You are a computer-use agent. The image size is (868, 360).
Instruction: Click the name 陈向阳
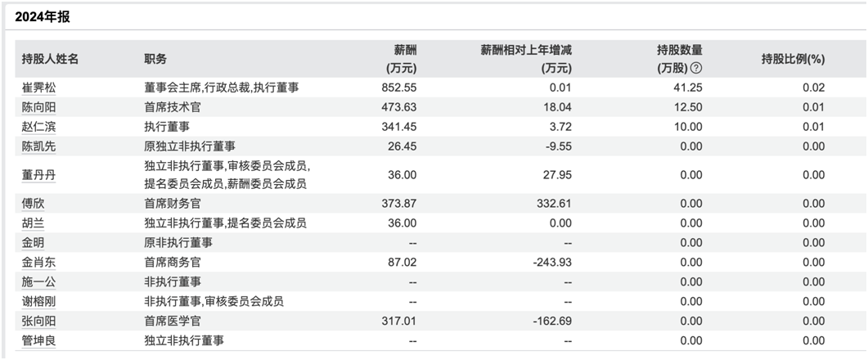[39, 107]
